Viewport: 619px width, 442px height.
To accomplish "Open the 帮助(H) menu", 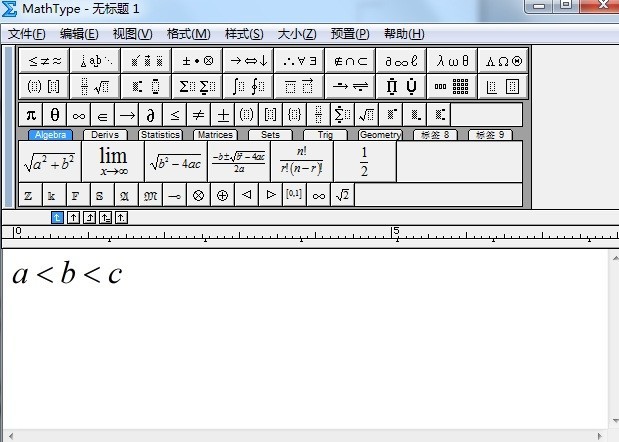I will click(x=404, y=34).
